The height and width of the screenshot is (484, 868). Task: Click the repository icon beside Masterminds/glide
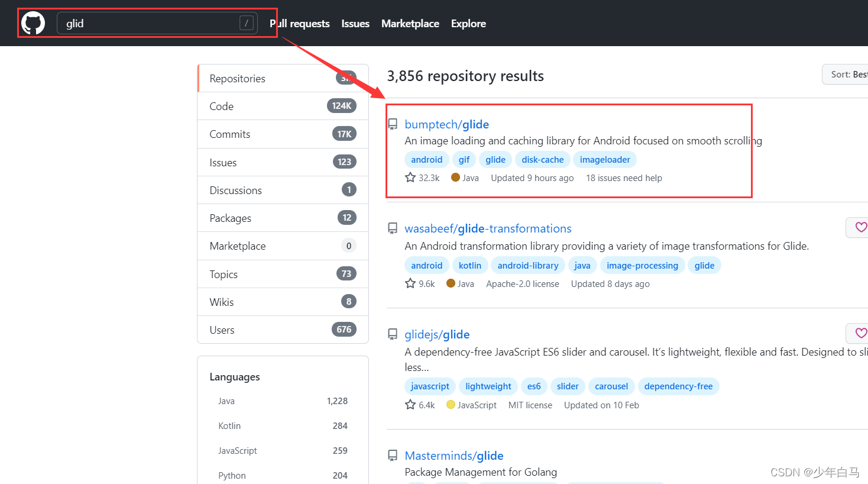[393, 456]
